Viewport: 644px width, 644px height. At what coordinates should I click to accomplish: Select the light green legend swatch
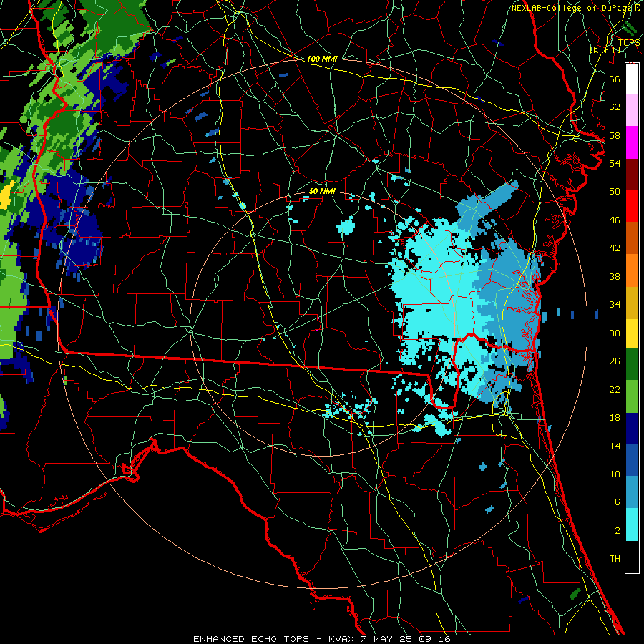tap(632, 396)
